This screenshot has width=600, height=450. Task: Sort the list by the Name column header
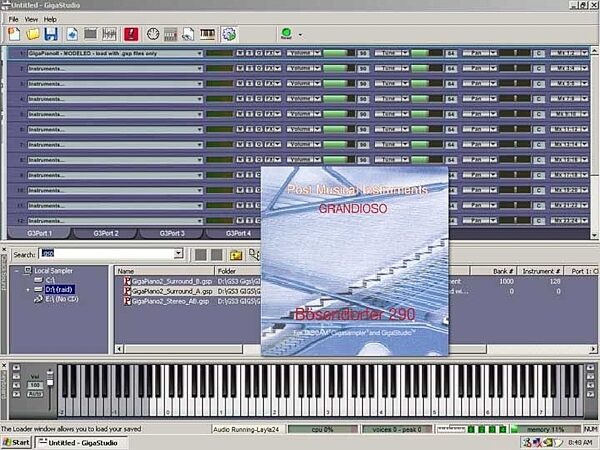pyautogui.click(x=165, y=271)
